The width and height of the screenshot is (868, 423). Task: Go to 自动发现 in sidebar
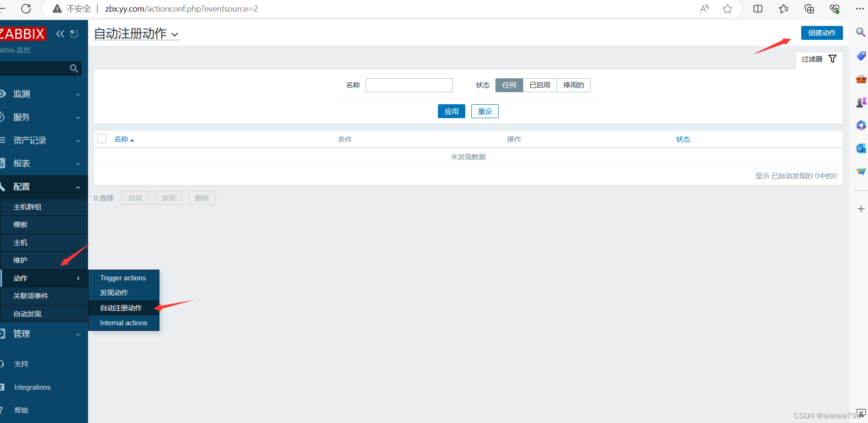(x=44, y=314)
